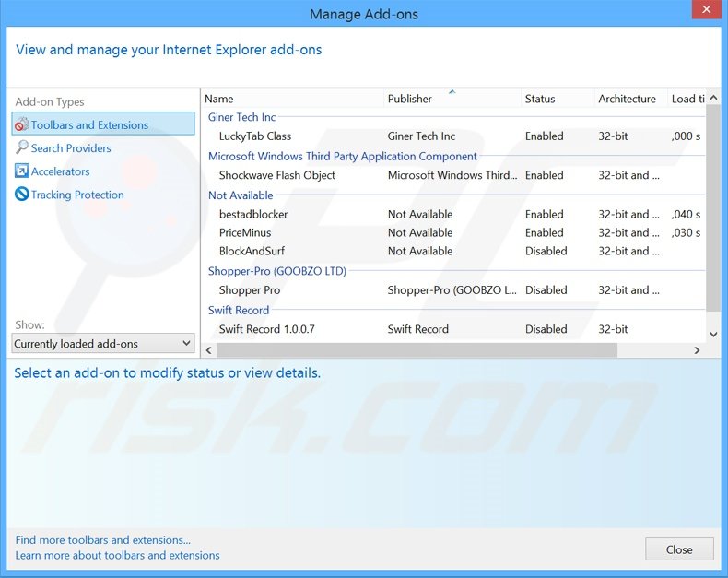Click the list's scroll up arrow
The height and width of the screenshot is (578, 728).
[x=713, y=98]
